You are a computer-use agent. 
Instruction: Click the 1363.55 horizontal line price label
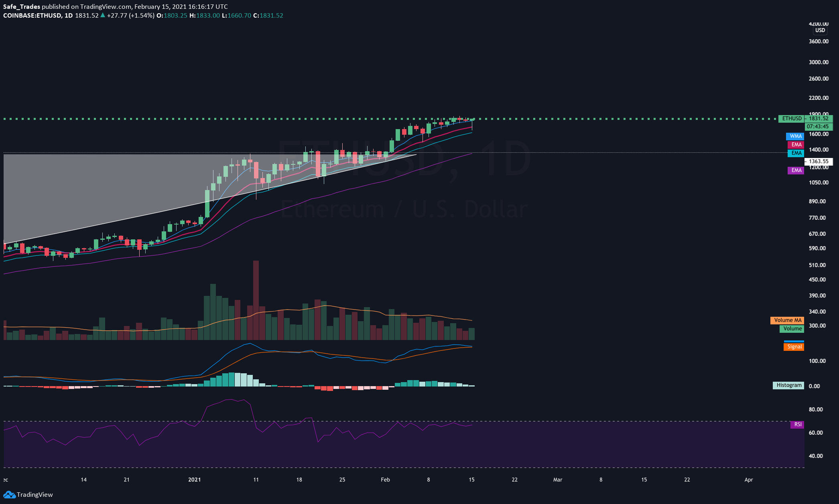[819, 162]
